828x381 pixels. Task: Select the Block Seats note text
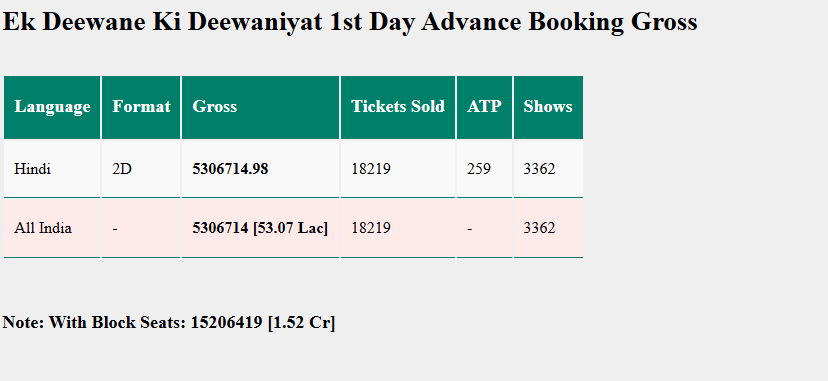pos(169,322)
